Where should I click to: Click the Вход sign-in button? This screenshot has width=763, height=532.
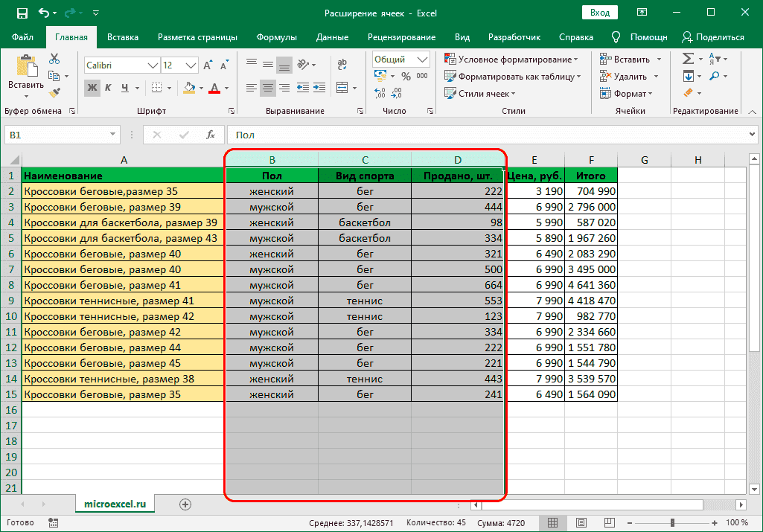pyautogui.click(x=600, y=13)
